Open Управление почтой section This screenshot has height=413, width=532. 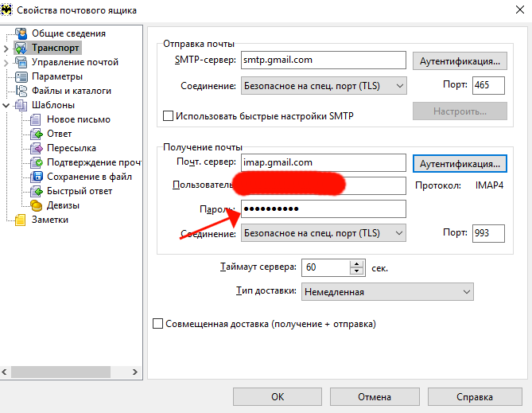pyautogui.click(x=75, y=62)
